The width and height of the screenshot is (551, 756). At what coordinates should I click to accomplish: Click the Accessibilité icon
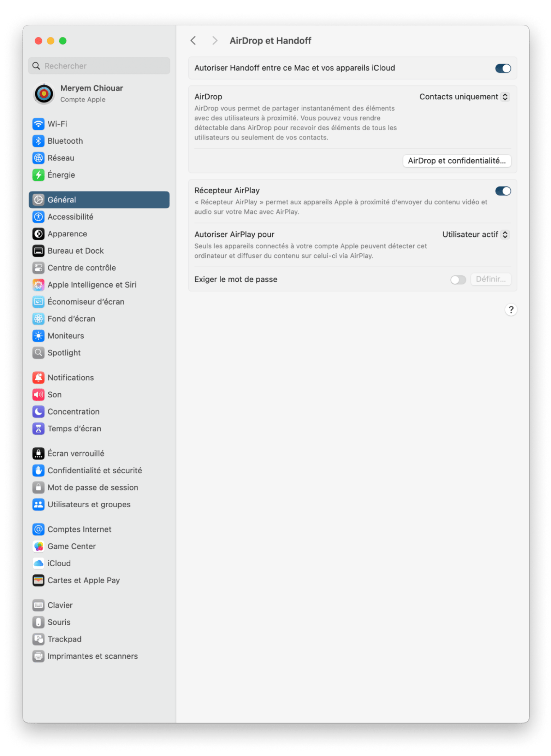point(38,216)
